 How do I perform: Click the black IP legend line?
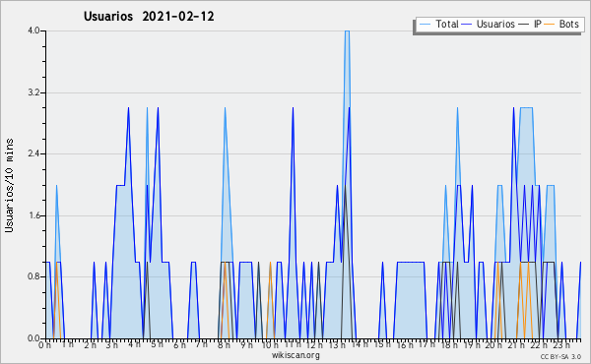[524, 25]
